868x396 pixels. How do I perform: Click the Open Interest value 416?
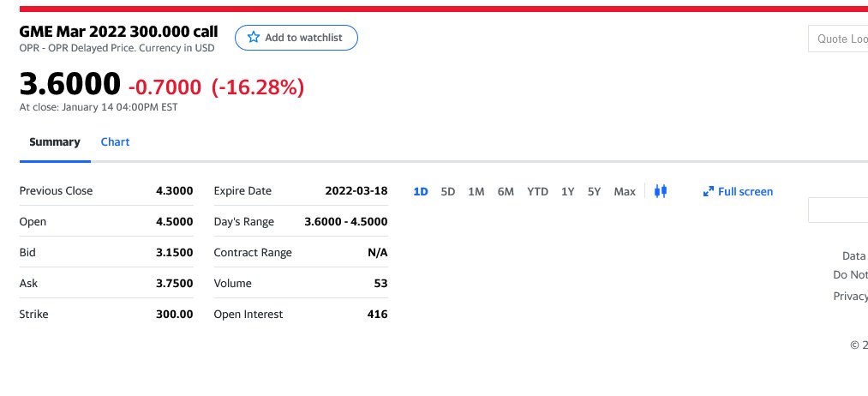(378, 315)
